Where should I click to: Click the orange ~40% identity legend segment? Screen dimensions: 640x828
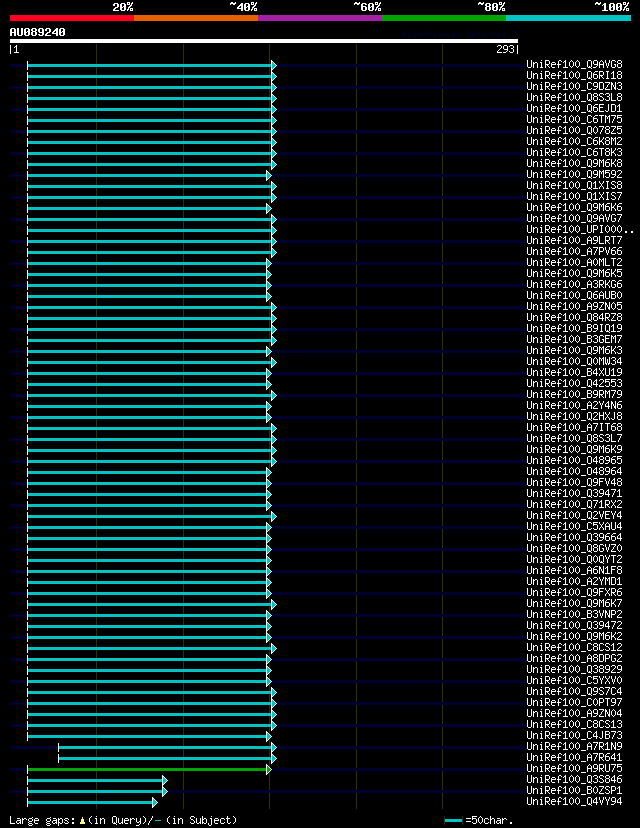196,18
